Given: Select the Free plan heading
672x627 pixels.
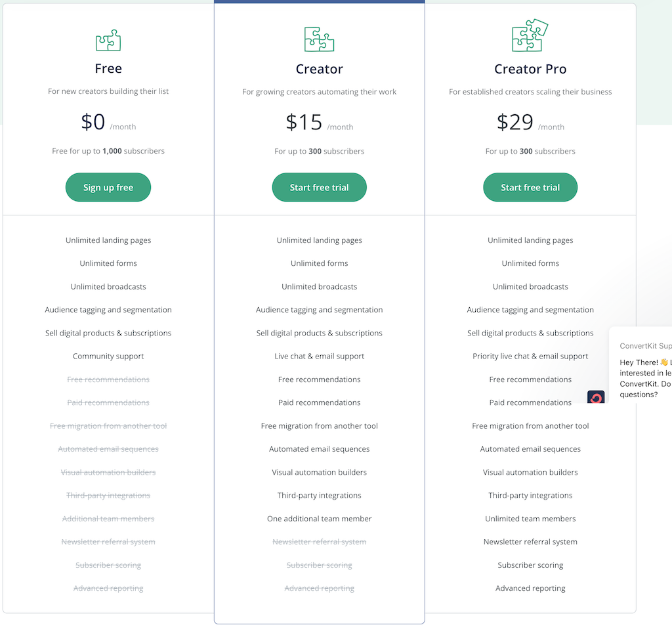Looking at the screenshot, I should 108,68.
